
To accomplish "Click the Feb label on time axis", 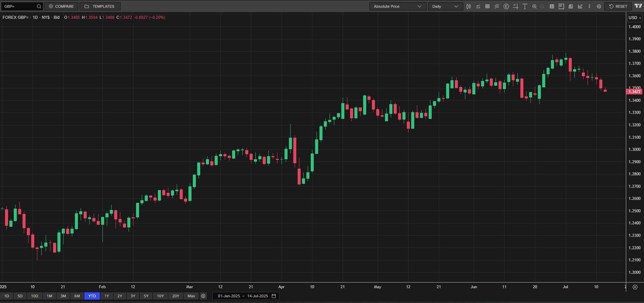I will (x=102, y=287).
